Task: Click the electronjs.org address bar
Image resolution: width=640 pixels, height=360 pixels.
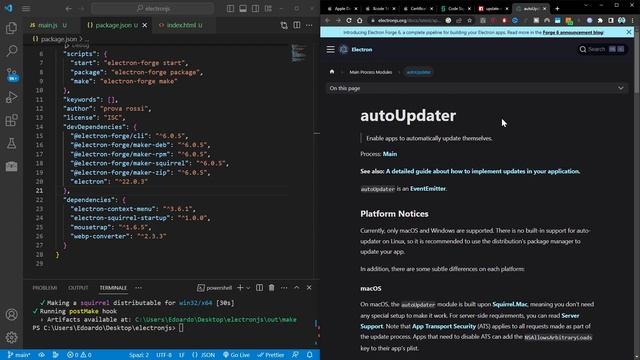Action: (408, 20)
